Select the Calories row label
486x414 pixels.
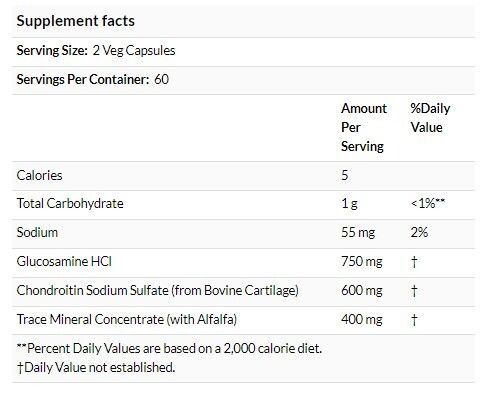pyautogui.click(x=39, y=175)
